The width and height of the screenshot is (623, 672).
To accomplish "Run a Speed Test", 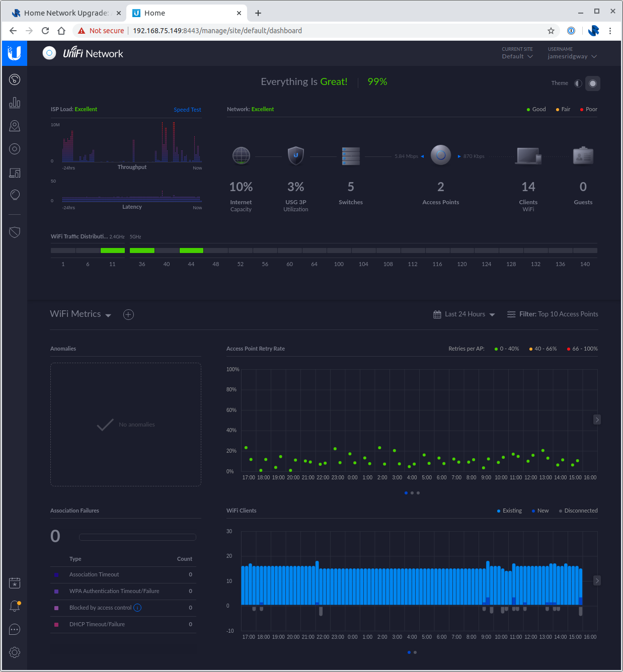I will point(187,109).
